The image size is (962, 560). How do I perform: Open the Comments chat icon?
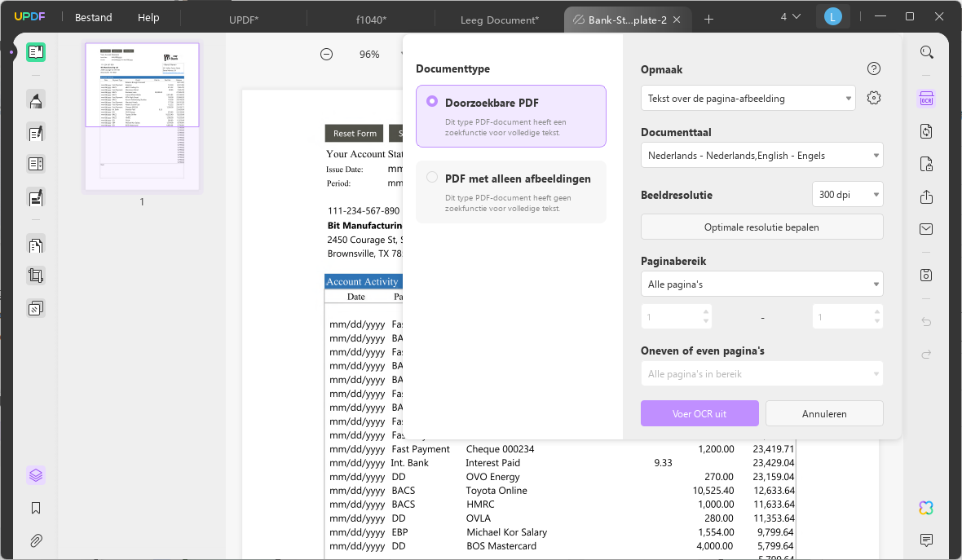pyautogui.click(x=926, y=540)
